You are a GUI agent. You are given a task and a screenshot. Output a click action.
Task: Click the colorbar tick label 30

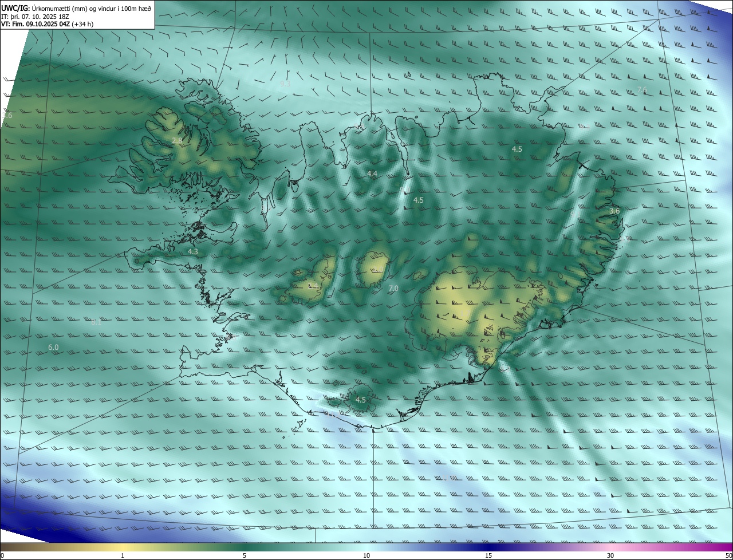[610, 555]
